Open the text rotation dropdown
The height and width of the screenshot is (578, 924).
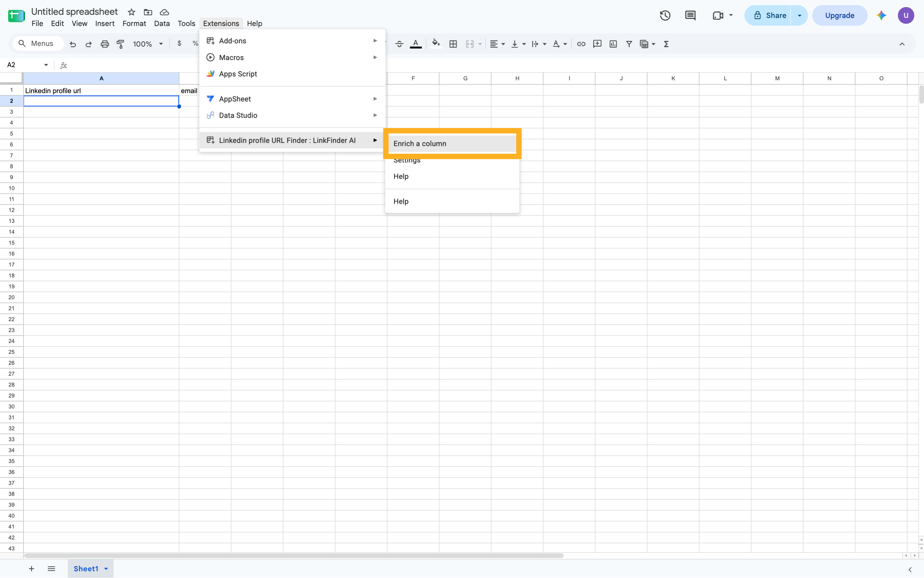point(560,44)
